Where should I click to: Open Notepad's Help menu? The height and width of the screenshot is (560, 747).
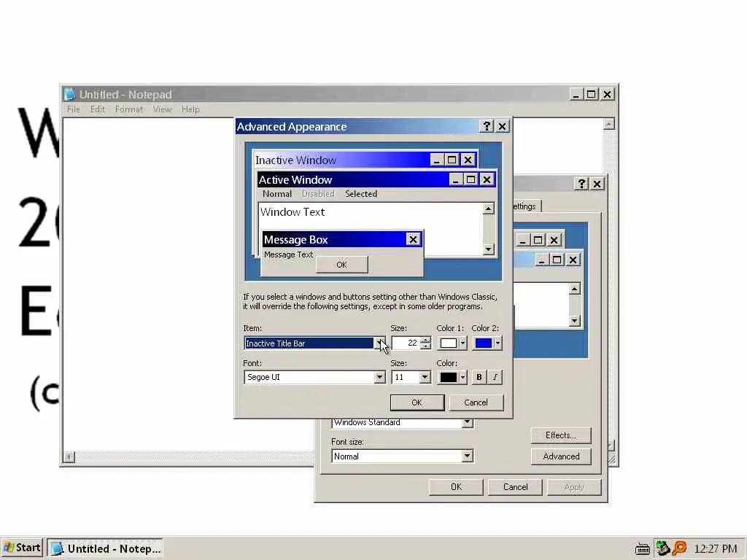[x=190, y=109]
